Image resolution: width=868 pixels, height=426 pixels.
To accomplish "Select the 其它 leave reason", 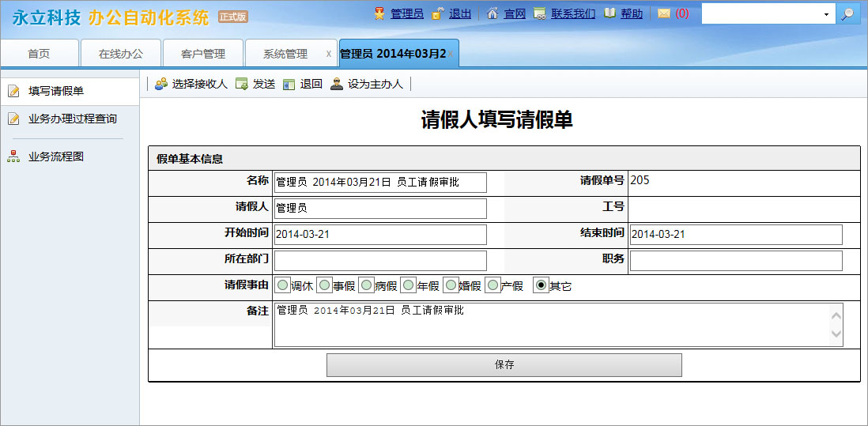I will [540, 285].
